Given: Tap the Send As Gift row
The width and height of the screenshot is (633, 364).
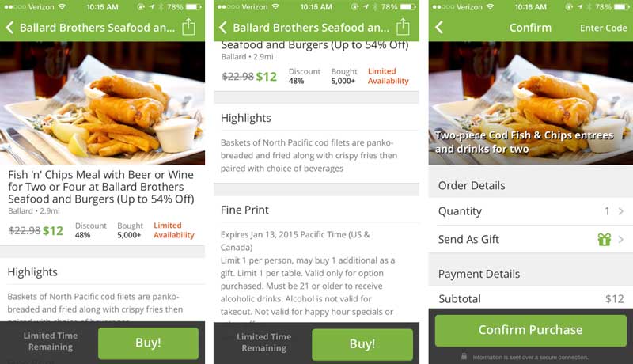Looking at the screenshot, I should click(x=530, y=239).
